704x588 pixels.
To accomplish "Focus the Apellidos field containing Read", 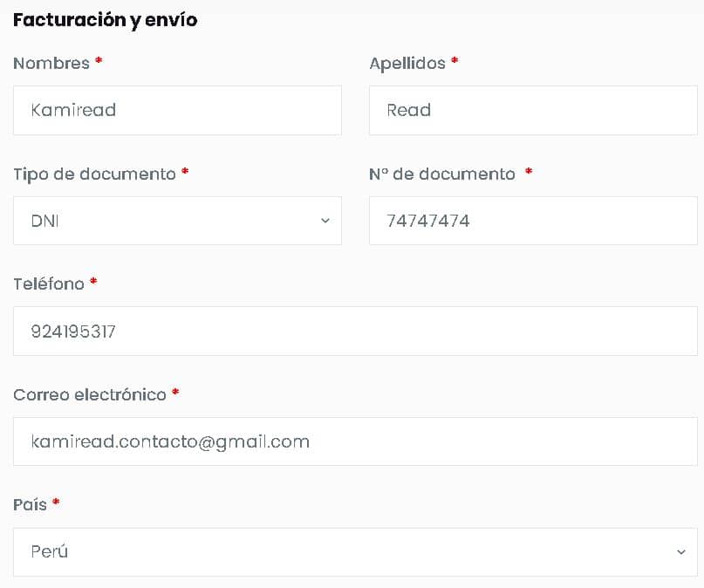I will point(532,110).
